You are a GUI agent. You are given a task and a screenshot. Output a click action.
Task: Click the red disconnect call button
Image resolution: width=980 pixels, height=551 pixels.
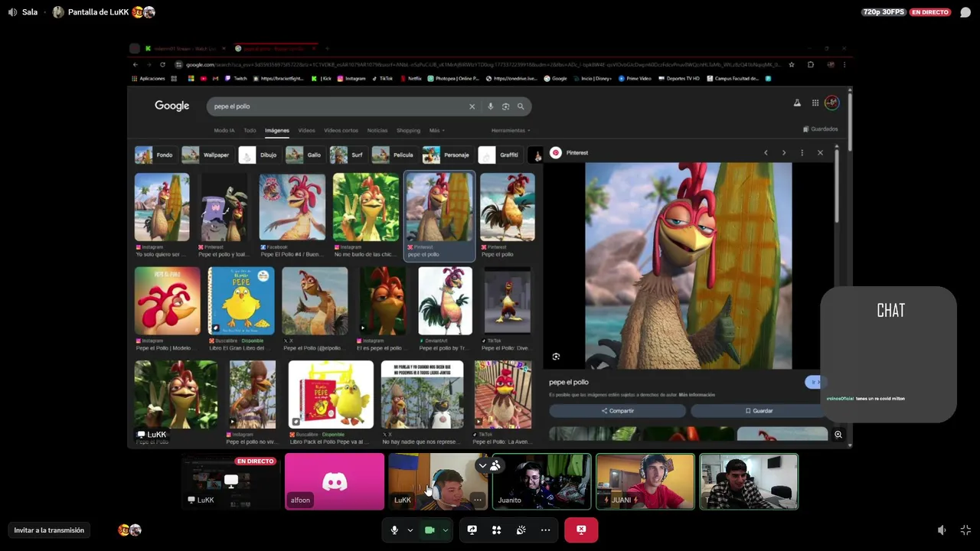click(581, 530)
